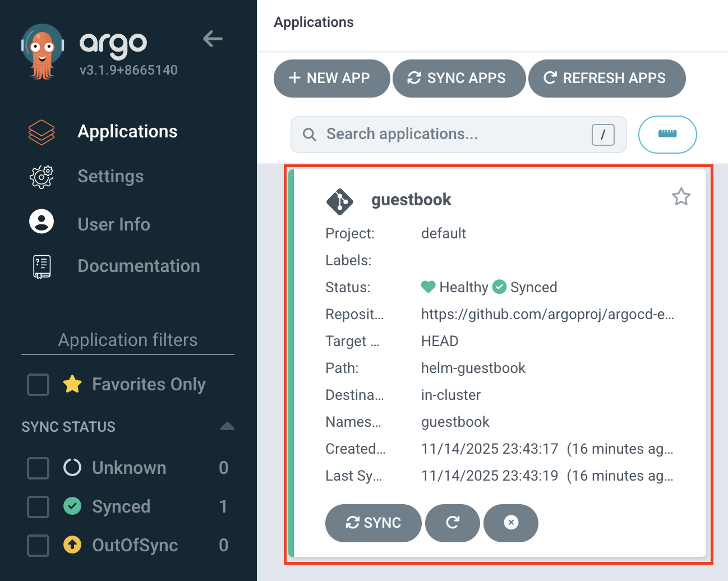Favorite guestbook with the star outline
The image size is (728, 581).
pyautogui.click(x=681, y=197)
